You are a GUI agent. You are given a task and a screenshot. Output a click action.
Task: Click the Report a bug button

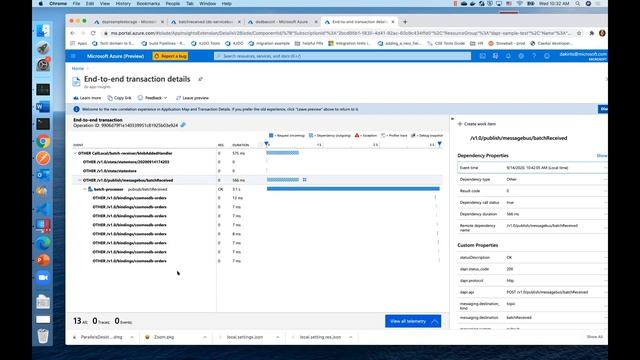click(170, 56)
